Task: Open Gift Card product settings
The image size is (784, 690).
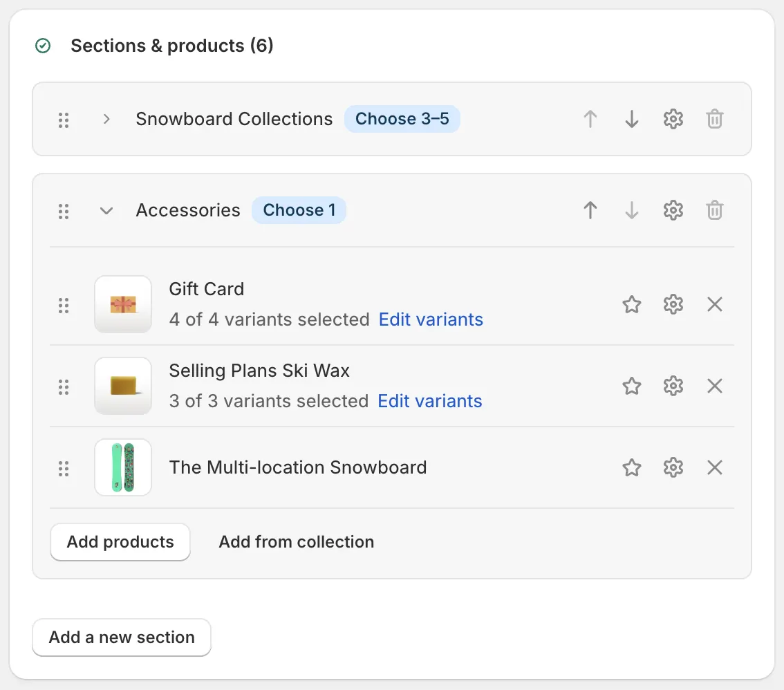Action: [673, 304]
